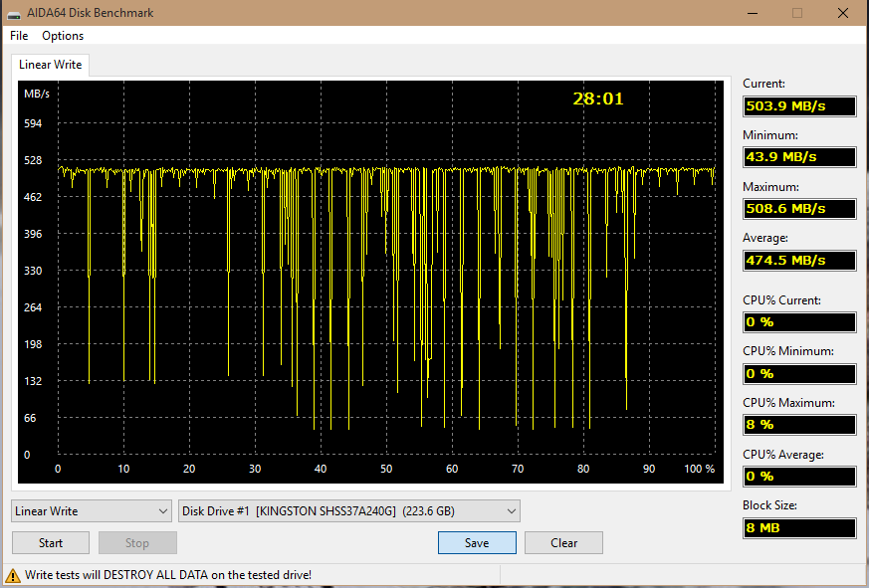Click the Stop button
Viewport: 869px width, 588px height.
tap(137, 542)
